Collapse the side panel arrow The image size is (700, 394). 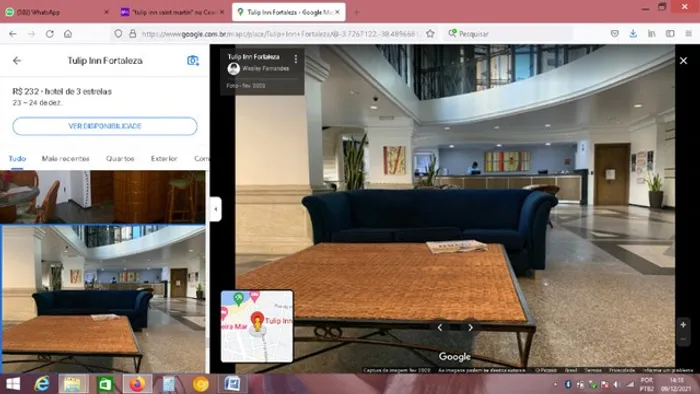coord(216,209)
